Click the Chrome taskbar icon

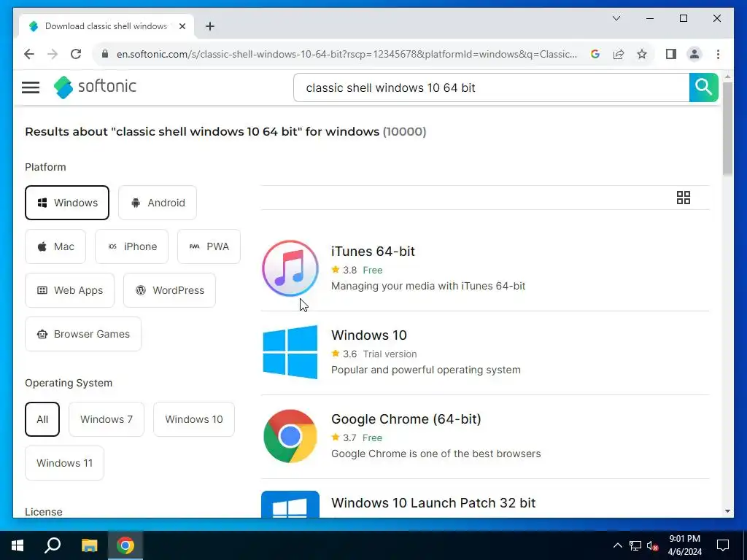[125, 545]
